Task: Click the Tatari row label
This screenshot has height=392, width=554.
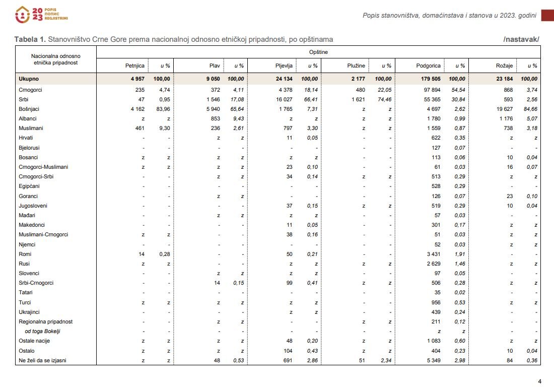Action: coord(26,292)
